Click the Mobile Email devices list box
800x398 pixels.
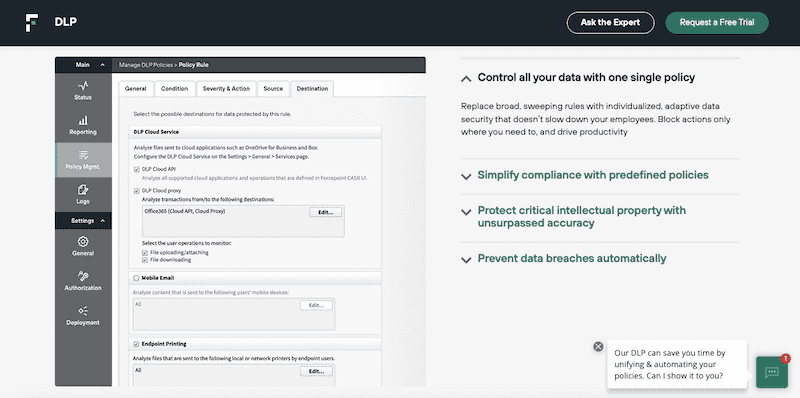(x=234, y=314)
